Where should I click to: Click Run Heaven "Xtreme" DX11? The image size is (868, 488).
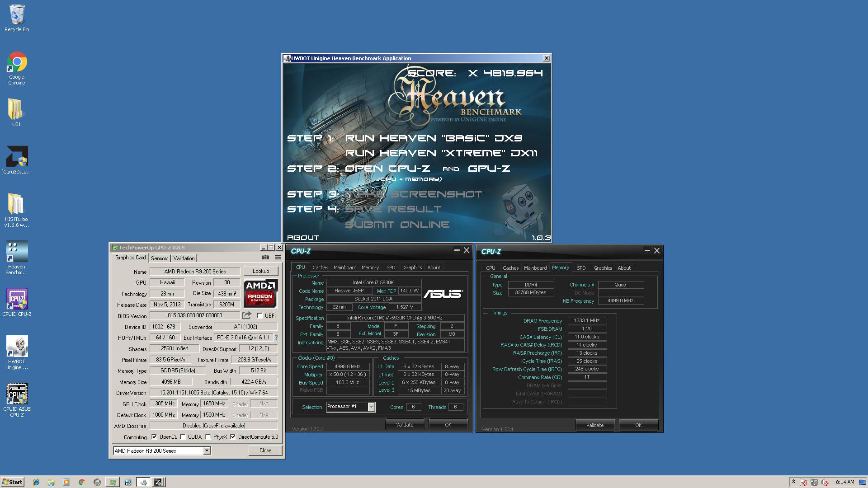(x=441, y=153)
